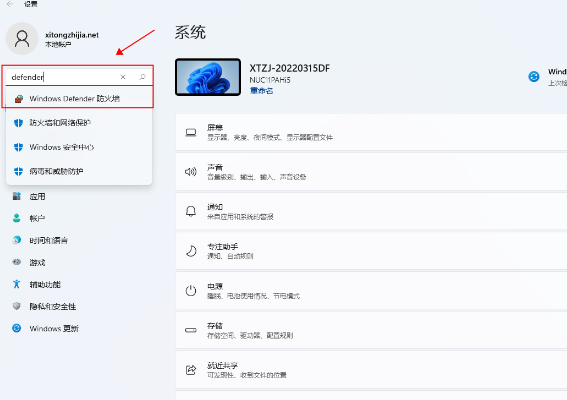Screen dimensions: 567x400
Task: Click the NUC11PAHi5 model text
Action: click(x=270, y=80)
